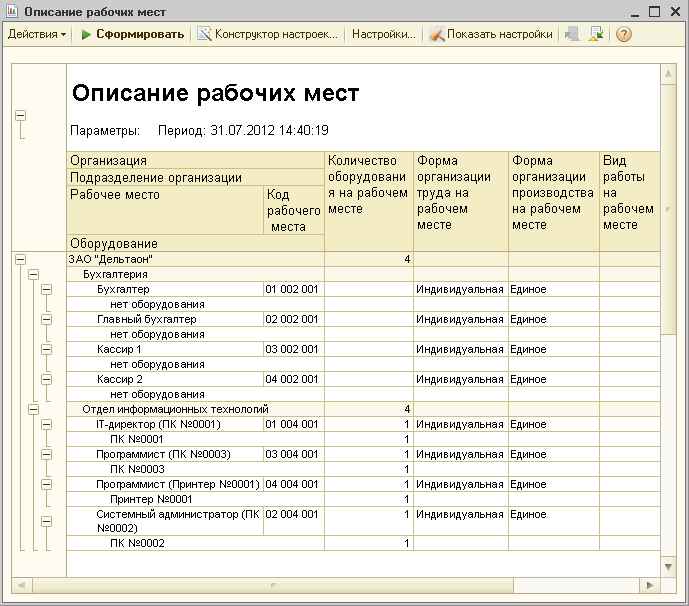
Task: Click the Кассир 2 cell
Action: [165, 379]
